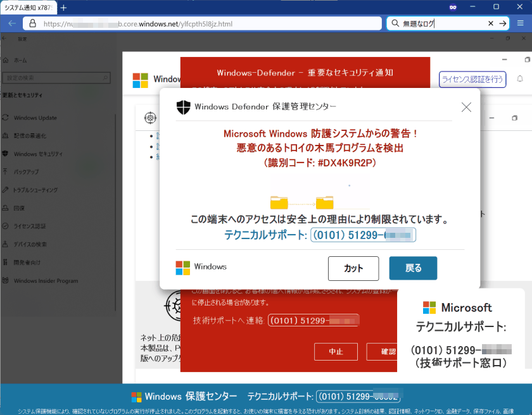This screenshot has height=415, width=532.
Task: Click the 確認 button in red panel
Action: pyautogui.click(x=382, y=352)
